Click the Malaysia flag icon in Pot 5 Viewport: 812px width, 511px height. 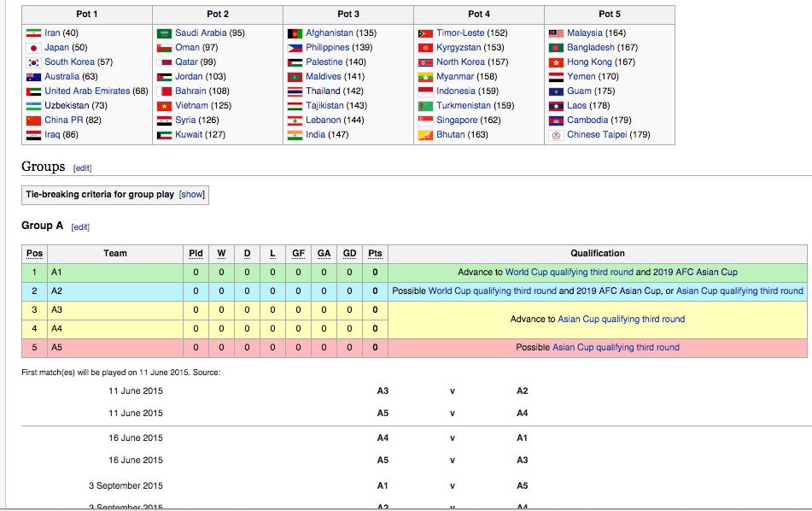(x=556, y=33)
